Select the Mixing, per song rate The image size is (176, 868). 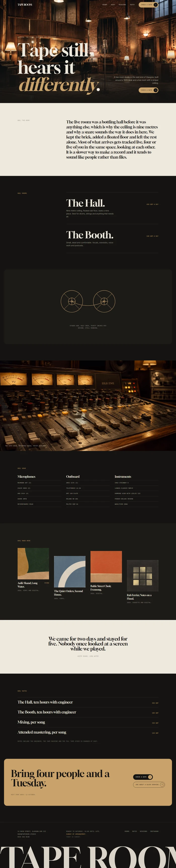(x=88, y=722)
